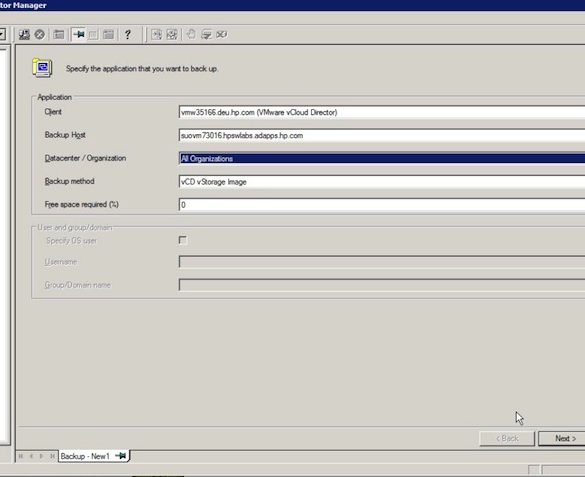This screenshot has height=477, width=585.
Task: Click the Client label
Action: tap(53, 112)
